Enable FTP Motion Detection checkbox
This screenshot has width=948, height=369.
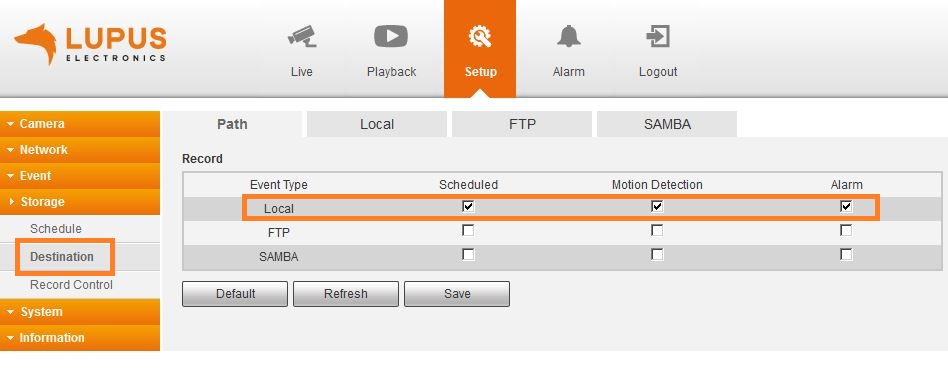[657, 230]
